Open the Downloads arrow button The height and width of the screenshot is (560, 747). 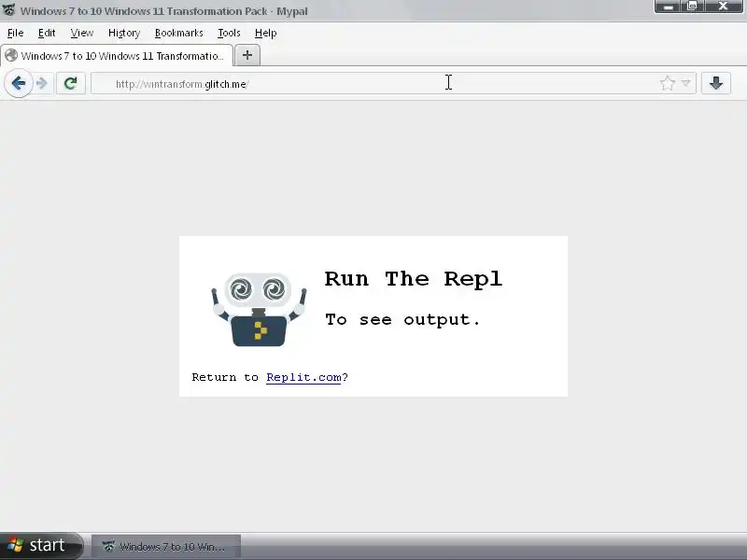coord(715,83)
